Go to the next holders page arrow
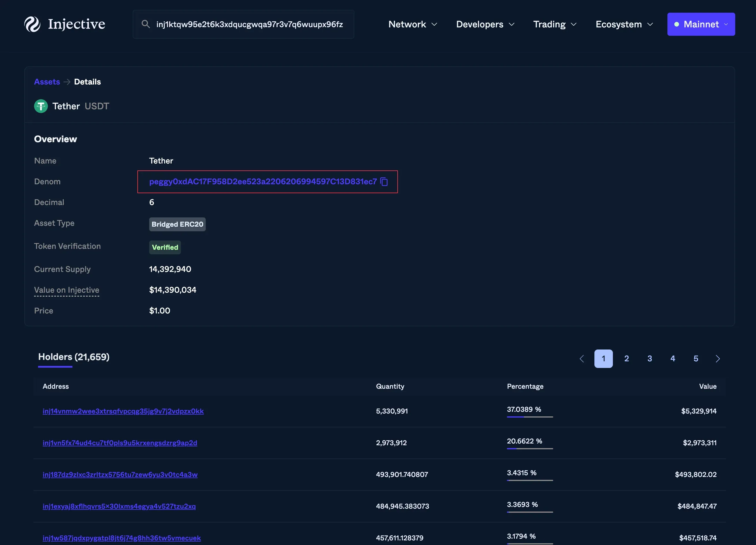The image size is (756, 545). 718,359
